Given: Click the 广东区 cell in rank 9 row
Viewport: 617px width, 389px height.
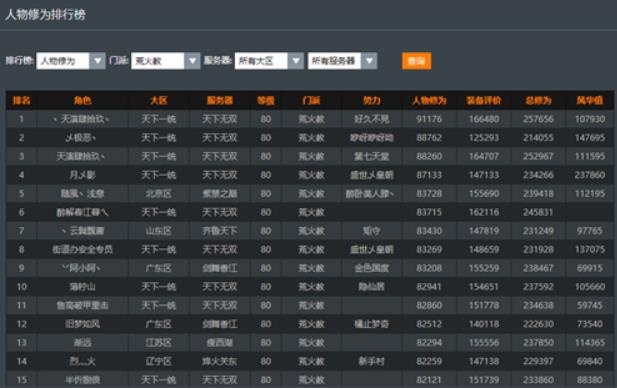Looking at the screenshot, I should [159, 268].
